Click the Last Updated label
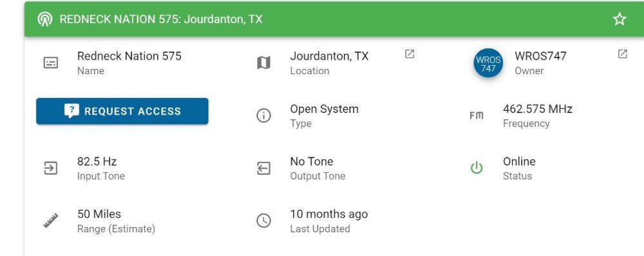This screenshot has height=256, width=644. tap(320, 229)
